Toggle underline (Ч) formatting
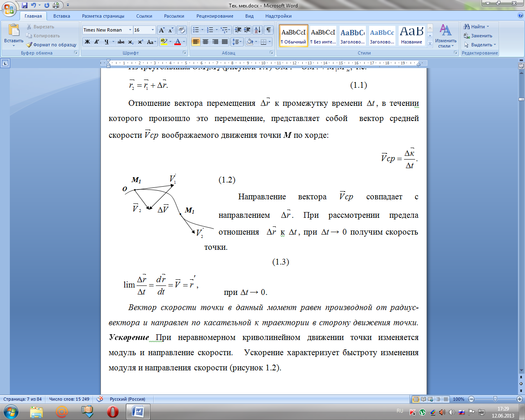 pos(107,42)
